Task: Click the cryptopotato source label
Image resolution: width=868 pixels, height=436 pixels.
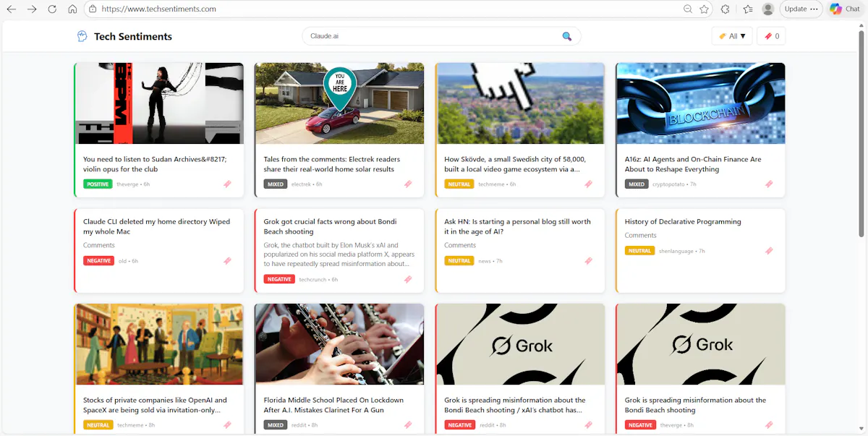Action: (671, 184)
